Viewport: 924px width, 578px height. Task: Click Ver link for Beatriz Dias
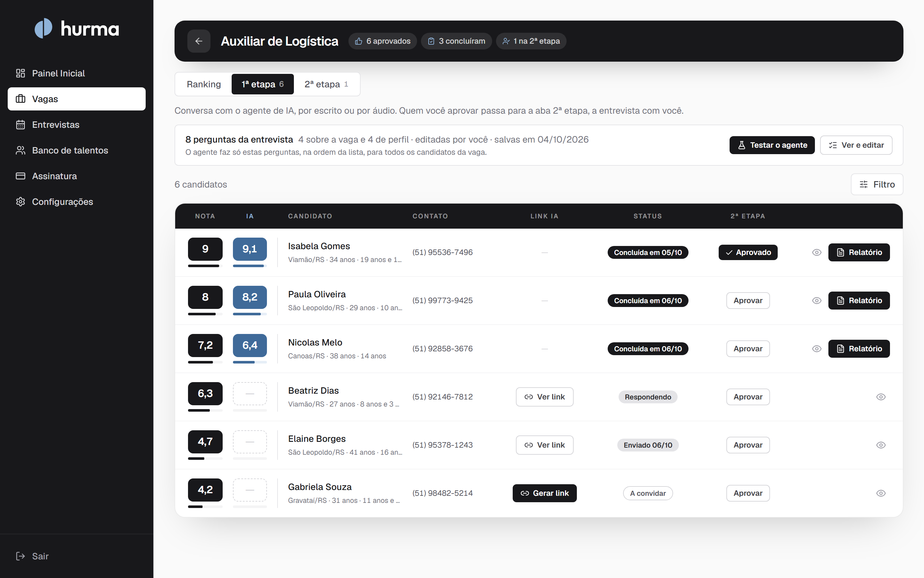(x=544, y=397)
